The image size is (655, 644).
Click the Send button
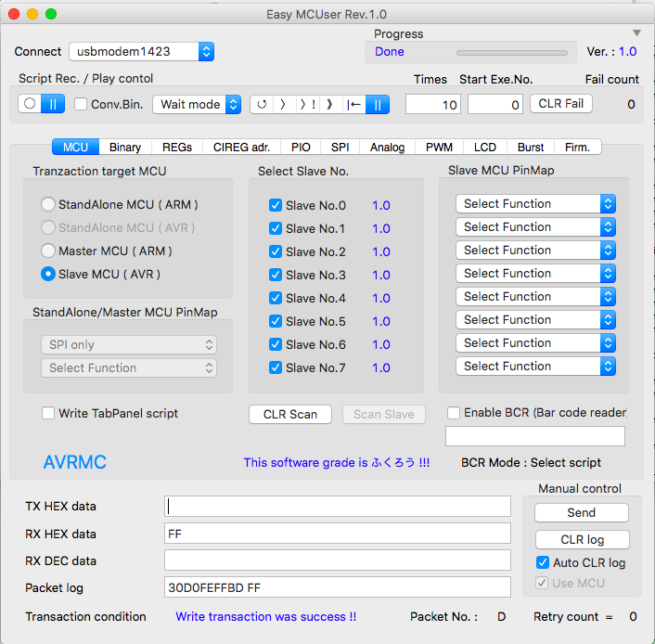coord(582,513)
